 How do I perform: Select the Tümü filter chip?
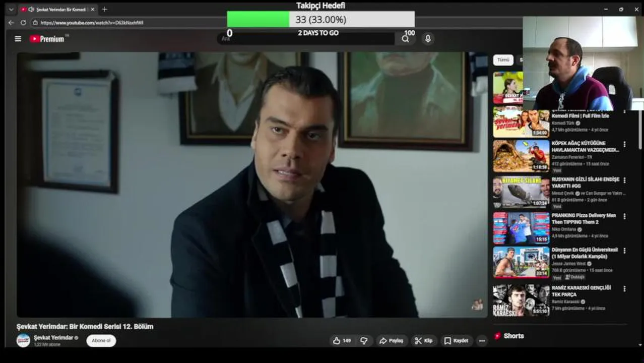pyautogui.click(x=503, y=60)
